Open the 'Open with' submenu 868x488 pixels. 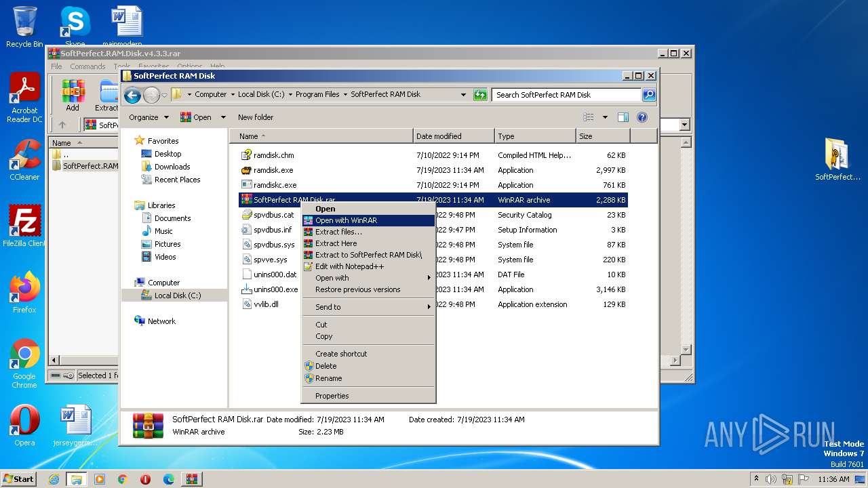[x=368, y=278]
